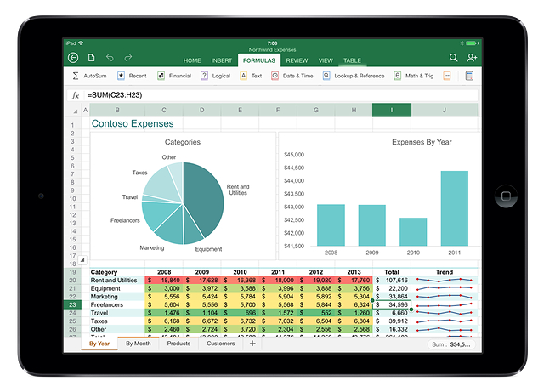This screenshot has height=392, width=544.
Task: Open the search magnifier icon
Action: coord(453,58)
